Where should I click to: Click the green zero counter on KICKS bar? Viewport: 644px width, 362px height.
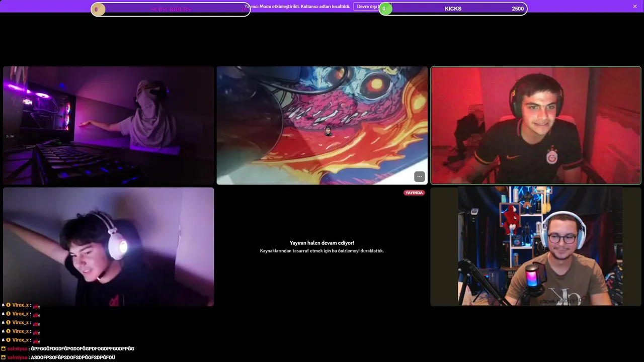pos(385,9)
